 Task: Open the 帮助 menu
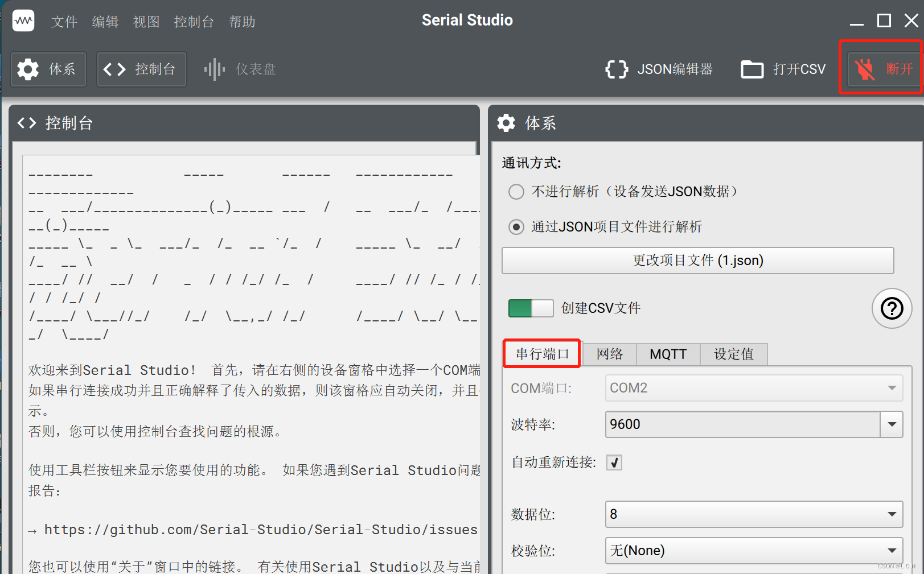click(242, 22)
